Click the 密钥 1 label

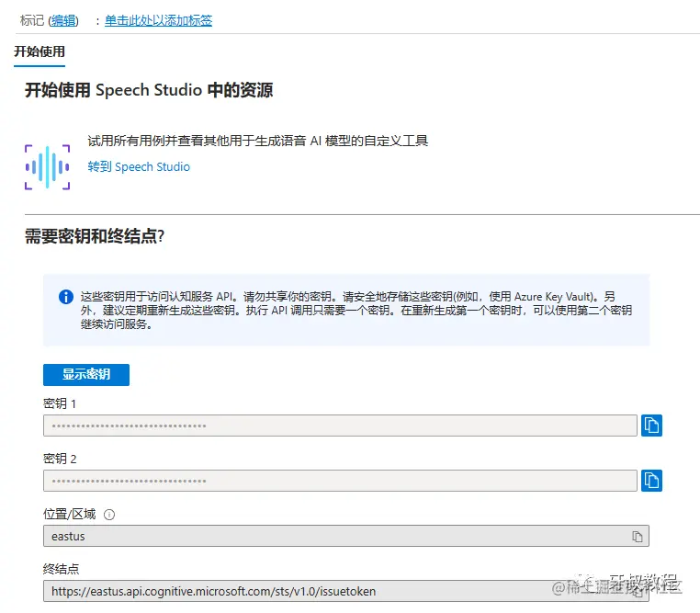(x=60, y=403)
